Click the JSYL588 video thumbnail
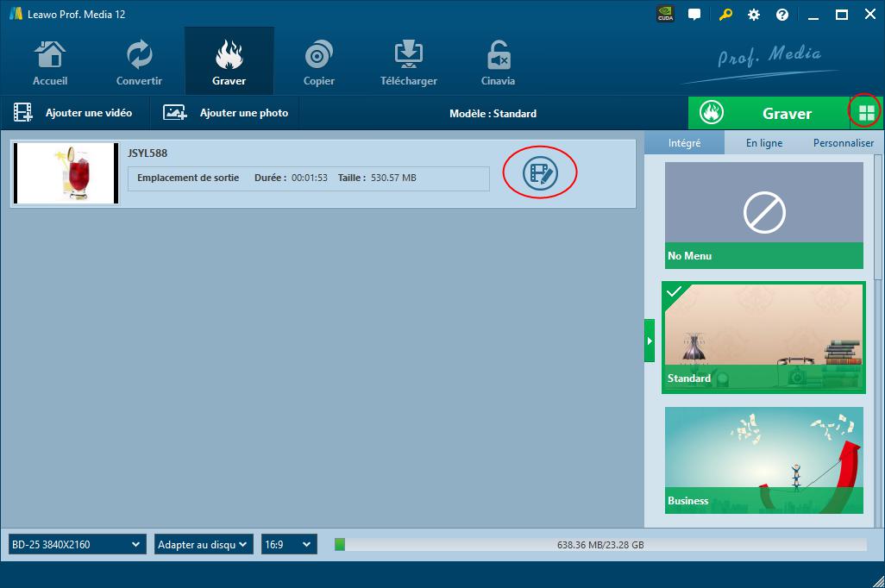Screen dimensions: 885x588 click(66, 173)
